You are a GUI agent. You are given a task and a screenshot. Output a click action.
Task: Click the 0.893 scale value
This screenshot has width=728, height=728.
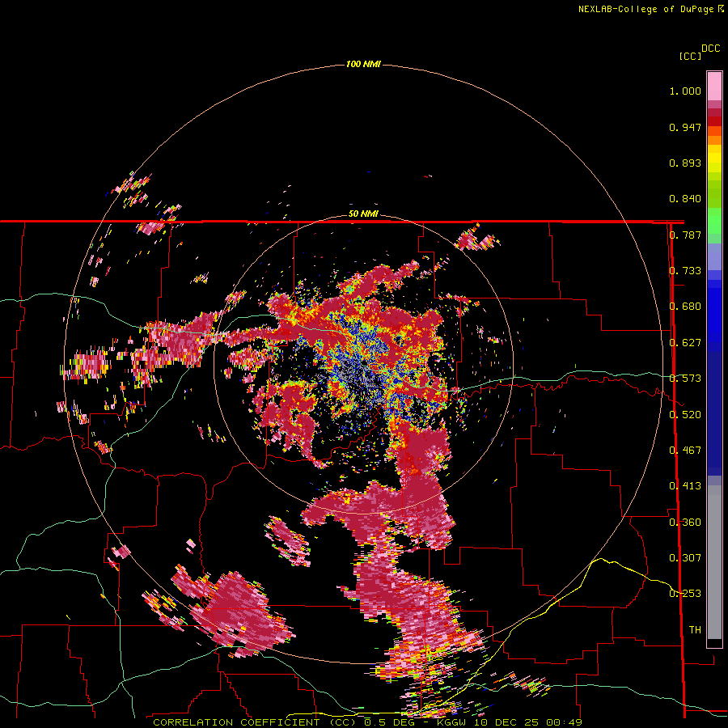685,163
